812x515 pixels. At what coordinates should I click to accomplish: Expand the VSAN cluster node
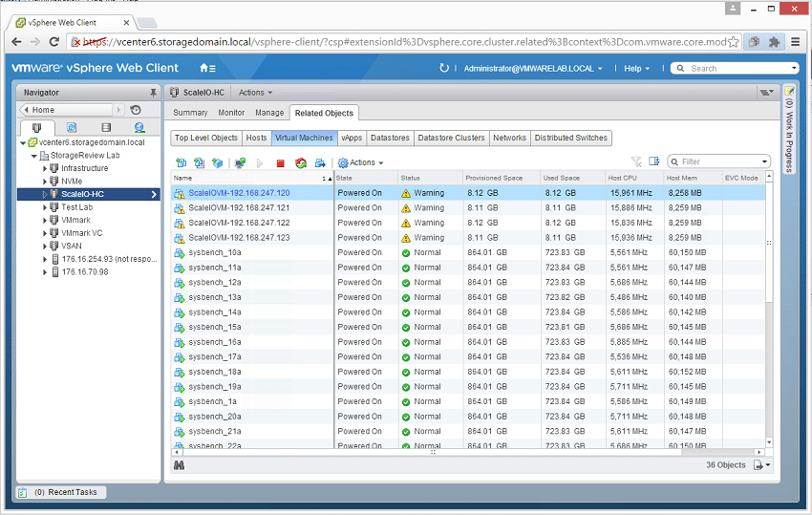coord(45,247)
